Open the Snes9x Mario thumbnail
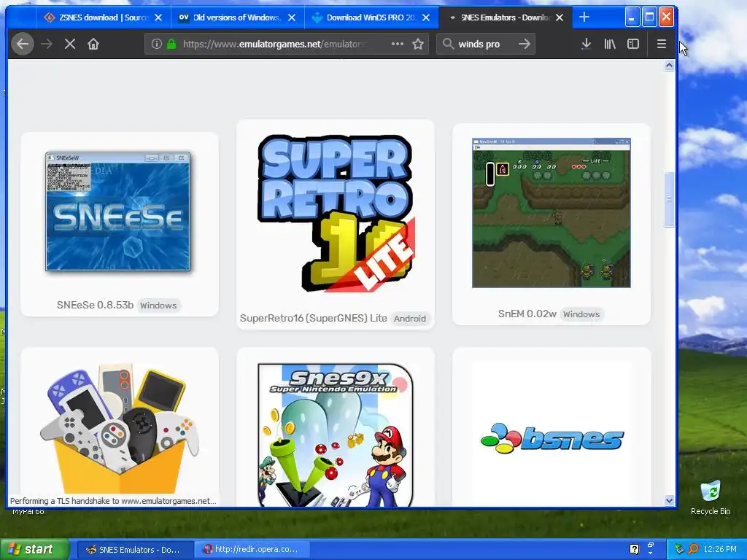This screenshot has width=747, height=560. pos(336,435)
